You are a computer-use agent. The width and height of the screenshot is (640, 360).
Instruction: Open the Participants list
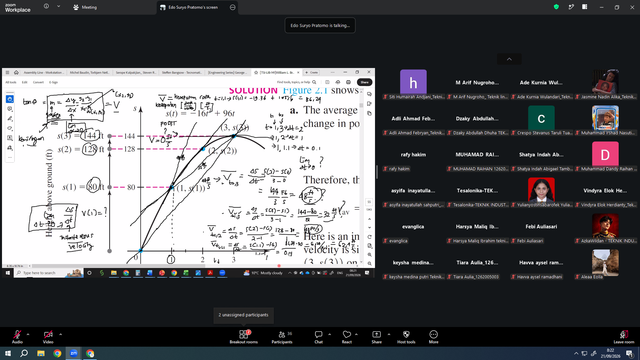[282, 337]
